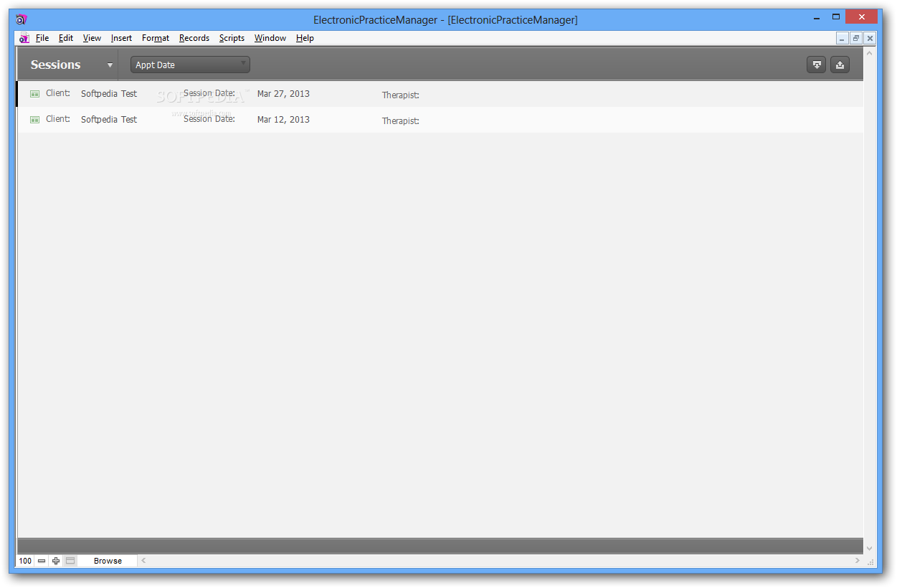Toggle the status toolbar icon beside Browse
The height and width of the screenshot is (588, 897).
pos(70,561)
